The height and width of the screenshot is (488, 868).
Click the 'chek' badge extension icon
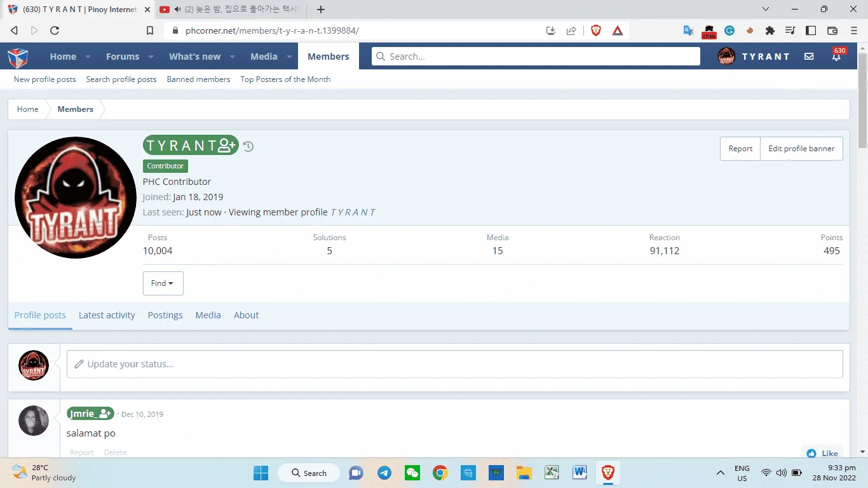709,31
